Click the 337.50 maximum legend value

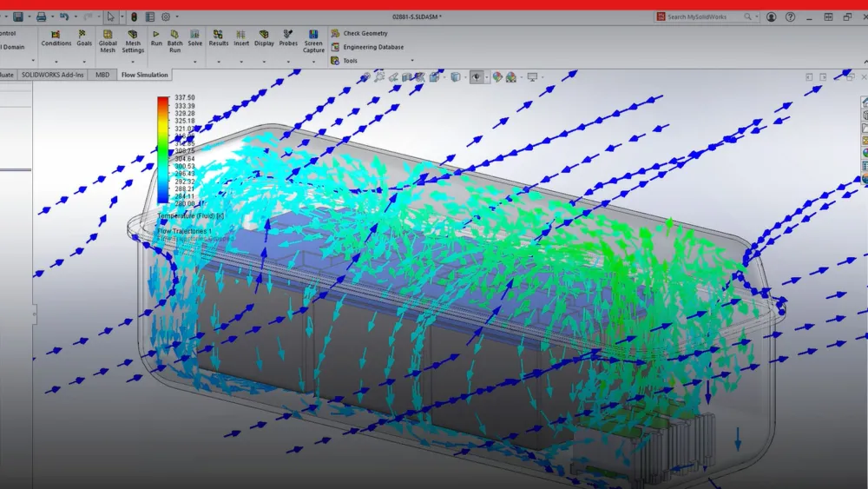pyautogui.click(x=184, y=97)
